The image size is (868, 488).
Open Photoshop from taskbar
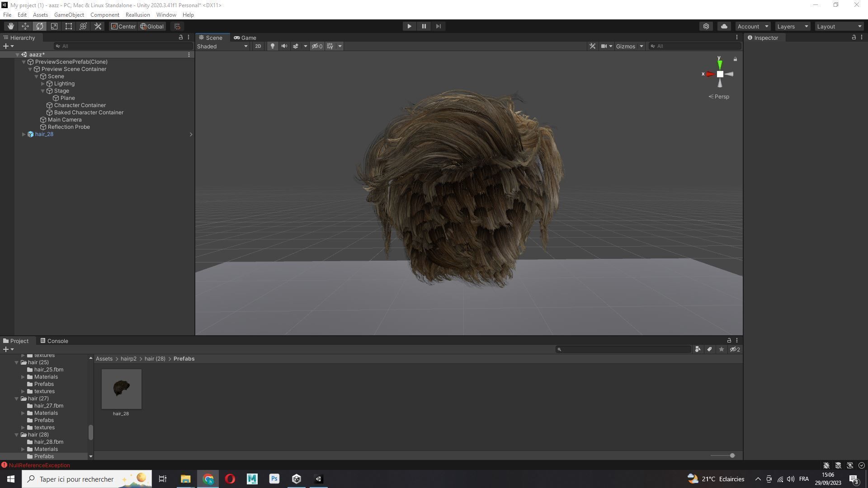(x=274, y=479)
